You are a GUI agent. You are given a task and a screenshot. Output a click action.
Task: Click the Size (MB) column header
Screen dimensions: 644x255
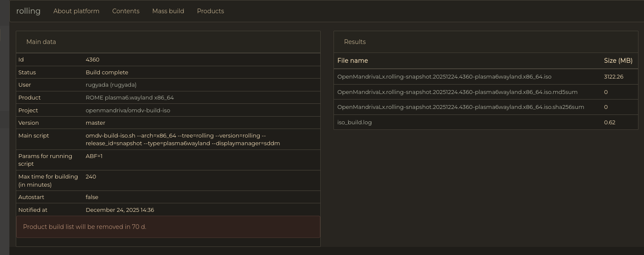point(618,61)
